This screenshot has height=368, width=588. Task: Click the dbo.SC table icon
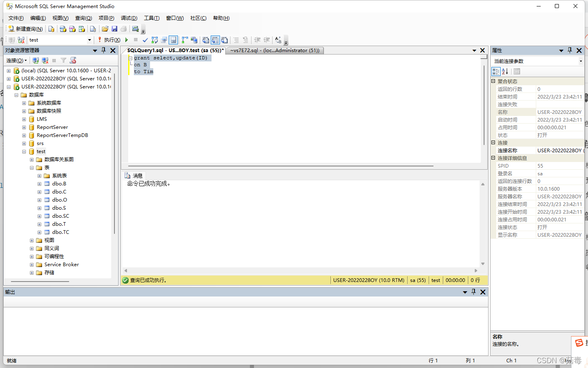pos(47,216)
